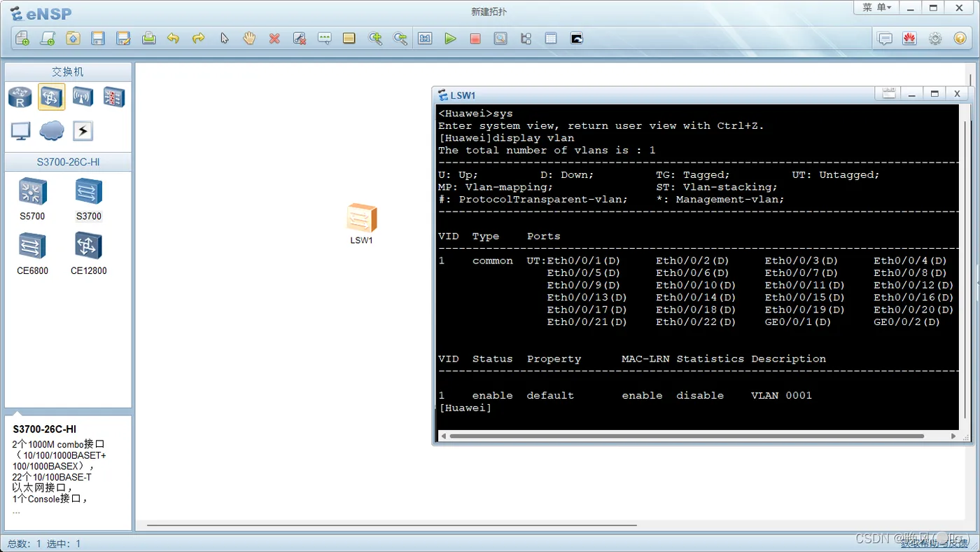Choose the CE12800 switch model
The height and width of the screenshot is (552, 980).
point(89,254)
